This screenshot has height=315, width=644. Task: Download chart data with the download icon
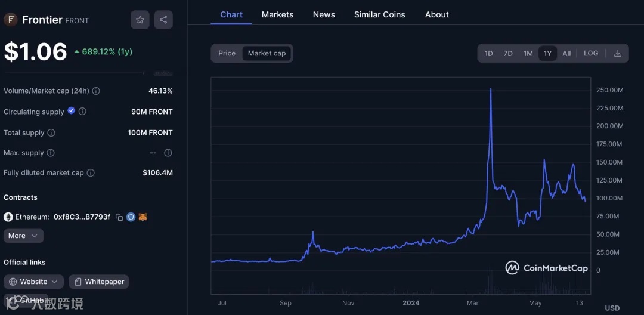[x=618, y=54]
